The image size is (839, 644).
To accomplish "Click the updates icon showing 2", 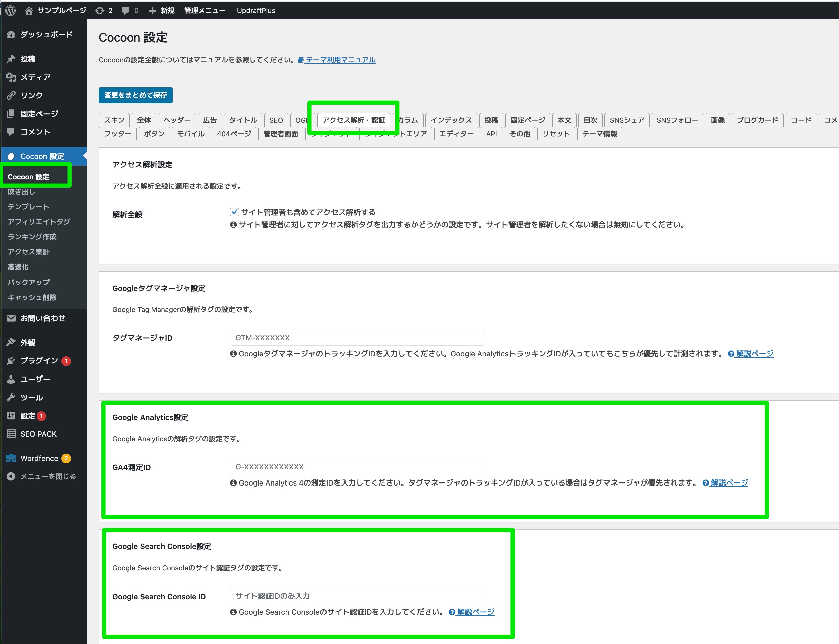I will (100, 11).
